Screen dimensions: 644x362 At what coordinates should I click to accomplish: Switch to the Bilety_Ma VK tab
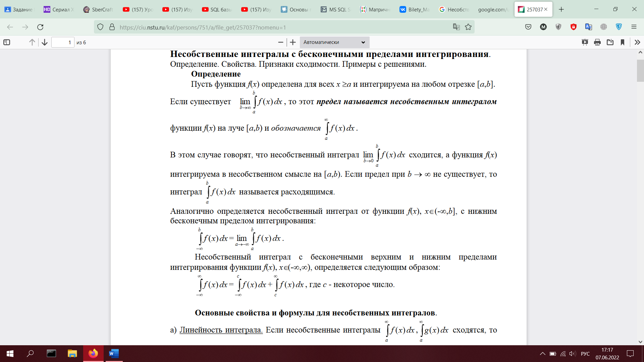[415, 9]
